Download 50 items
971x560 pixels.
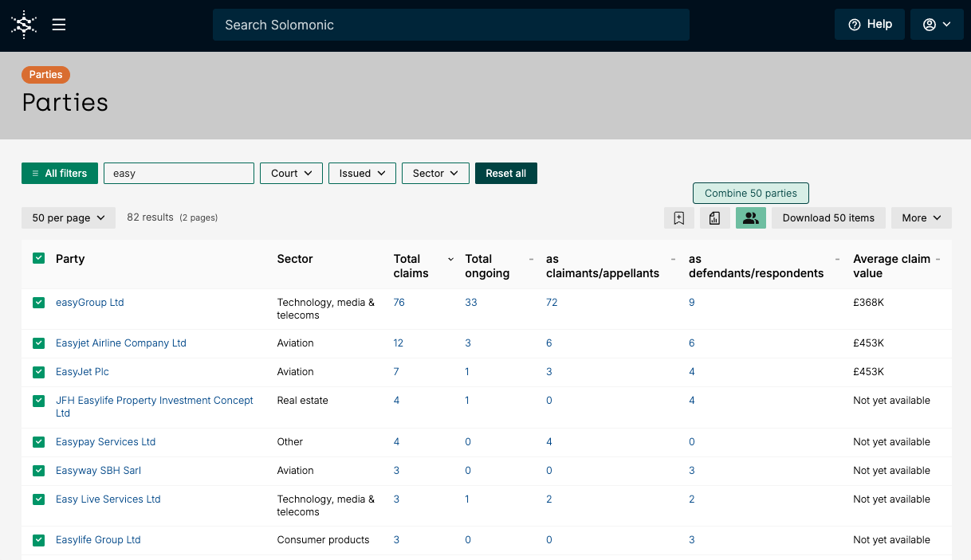tap(828, 217)
